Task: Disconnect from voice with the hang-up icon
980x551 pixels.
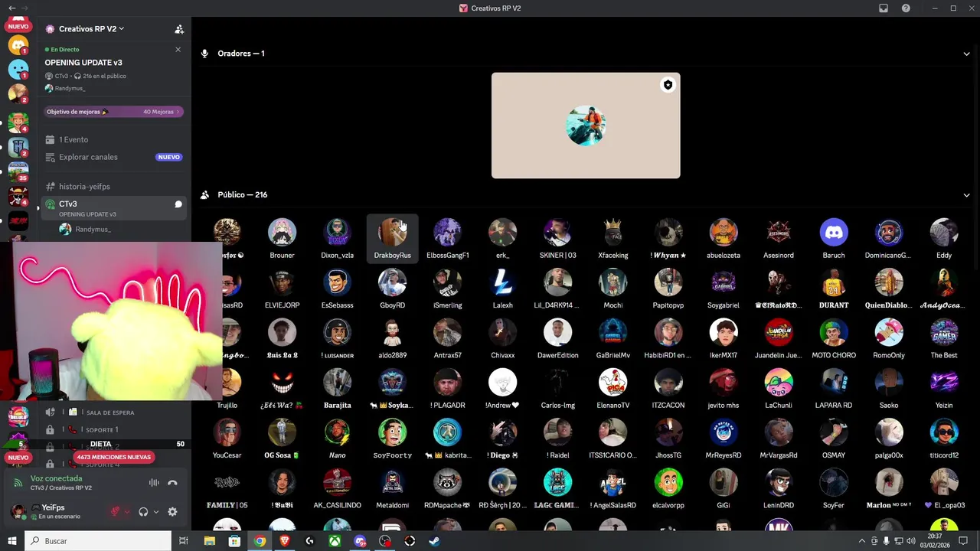Action: (172, 483)
